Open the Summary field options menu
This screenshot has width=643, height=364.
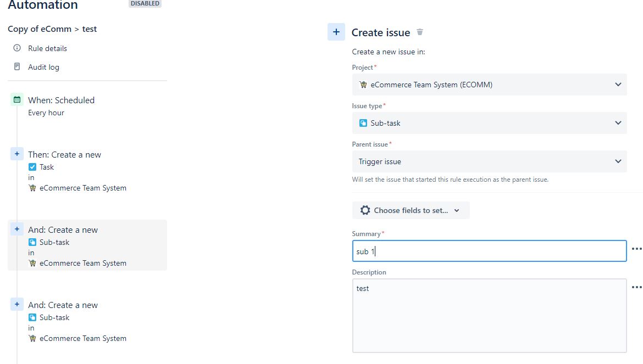pos(636,249)
